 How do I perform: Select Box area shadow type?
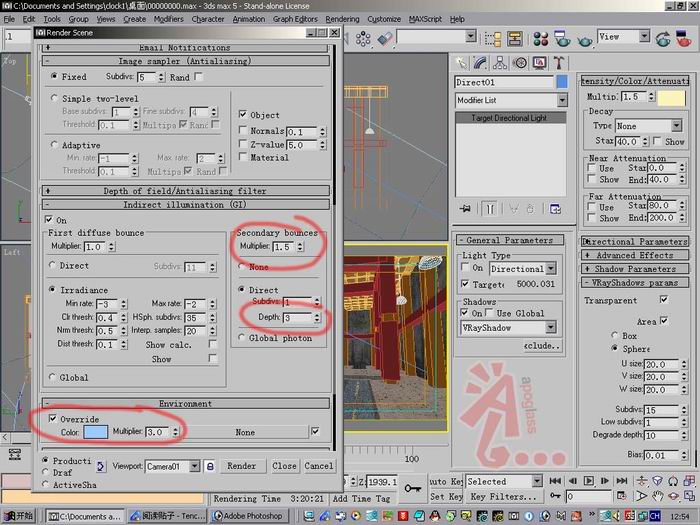click(x=615, y=335)
